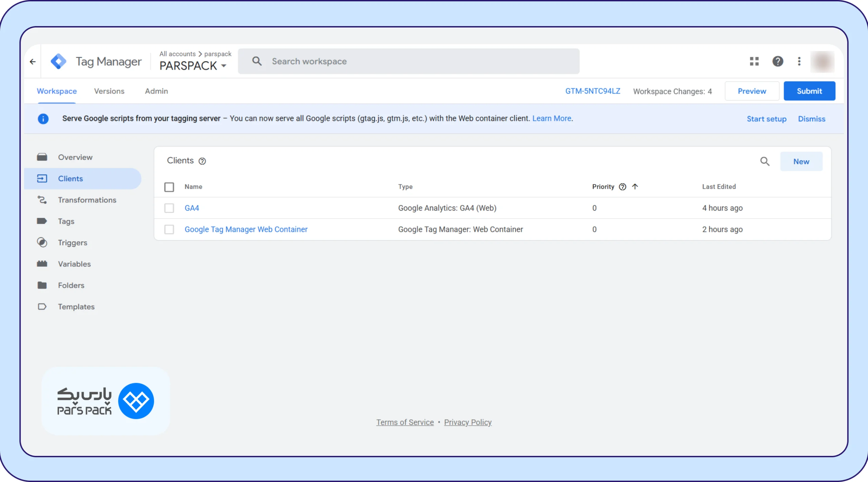The image size is (868, 482).
Task: Click the GTM-5NTC94LZ container ID
Action: pyautogui.click(x=593, y=91)
